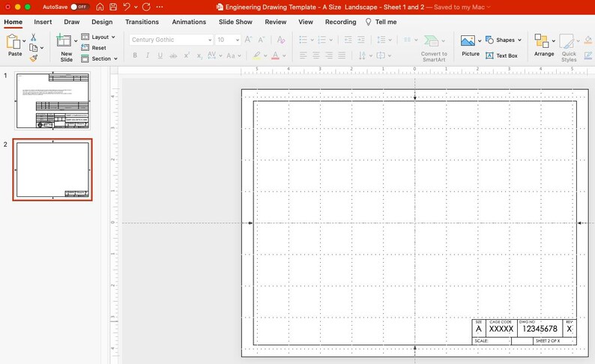Image resolution: width=595 pixels, height=364 pixels.
Task: Switch to the Draw tab
Action: (72, 22)
